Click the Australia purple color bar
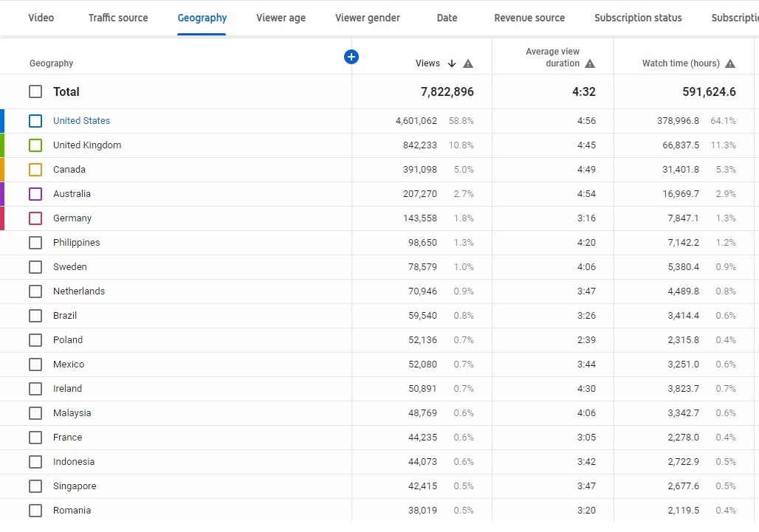 [x=2, y=194]
